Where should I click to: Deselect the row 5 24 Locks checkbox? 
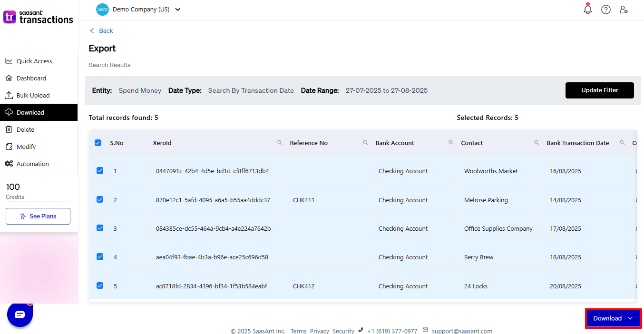[x=100, y=286]
